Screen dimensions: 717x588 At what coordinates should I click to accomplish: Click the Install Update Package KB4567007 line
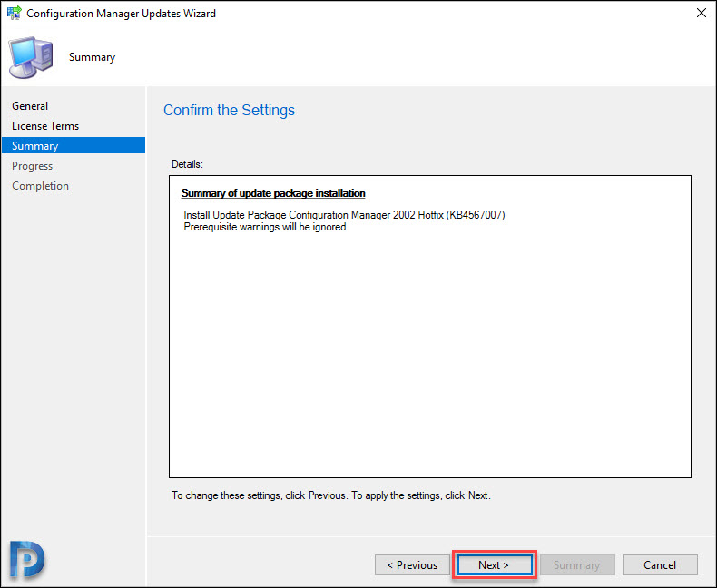(x=344, y=215)
